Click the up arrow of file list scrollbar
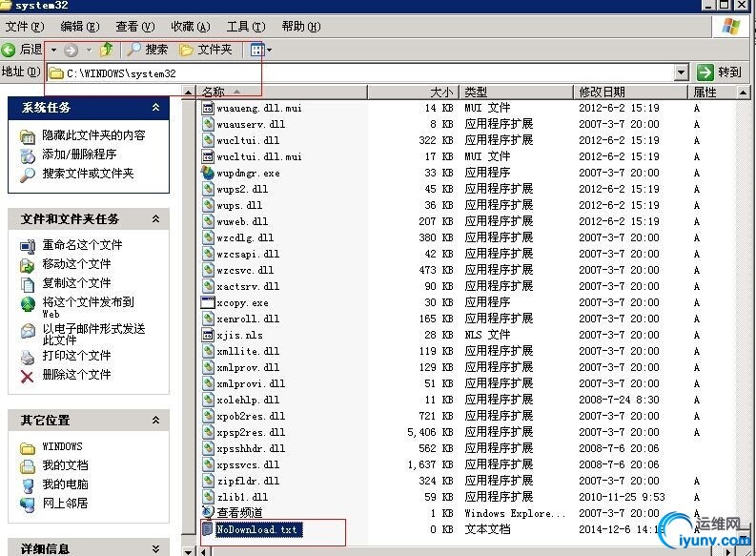 point(743,92)
